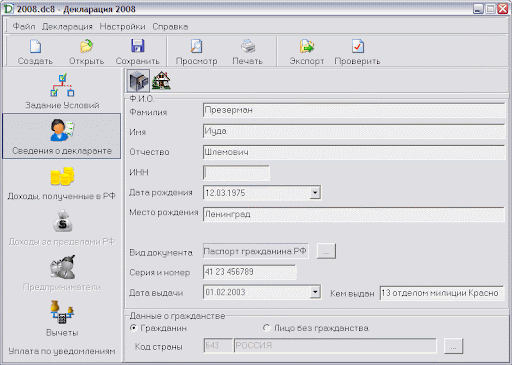Select Лицо без гражданства radio button

point(266,328)
